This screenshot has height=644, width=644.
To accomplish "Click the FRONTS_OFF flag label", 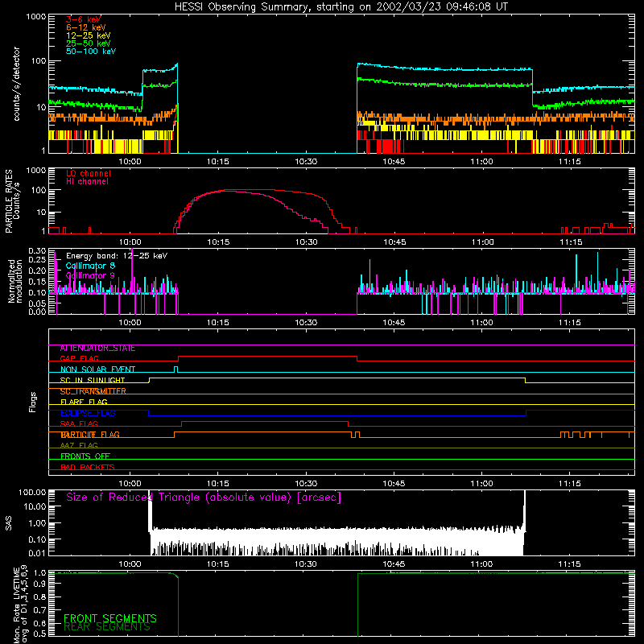I will tap(85, 456).
